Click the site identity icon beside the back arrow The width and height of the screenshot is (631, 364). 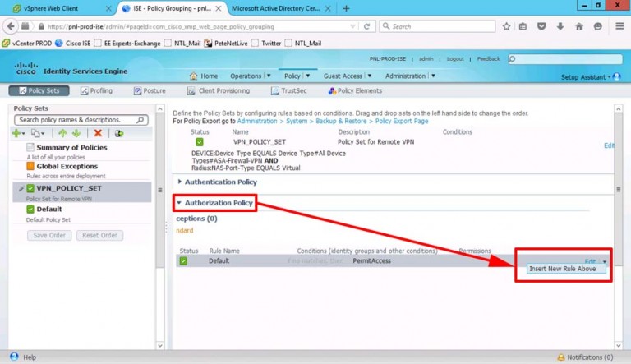click(x=25, y=26)
